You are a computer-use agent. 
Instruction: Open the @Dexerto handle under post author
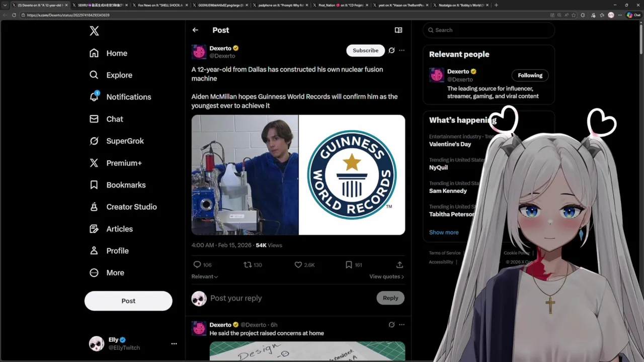tap(222, 56)
